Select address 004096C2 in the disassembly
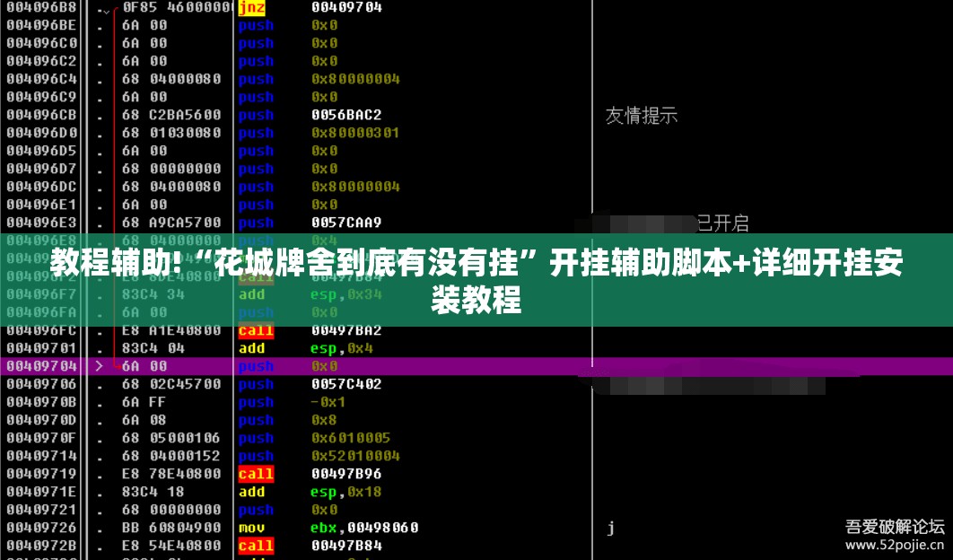The image size is (953, 560). [x=42, y=61]
